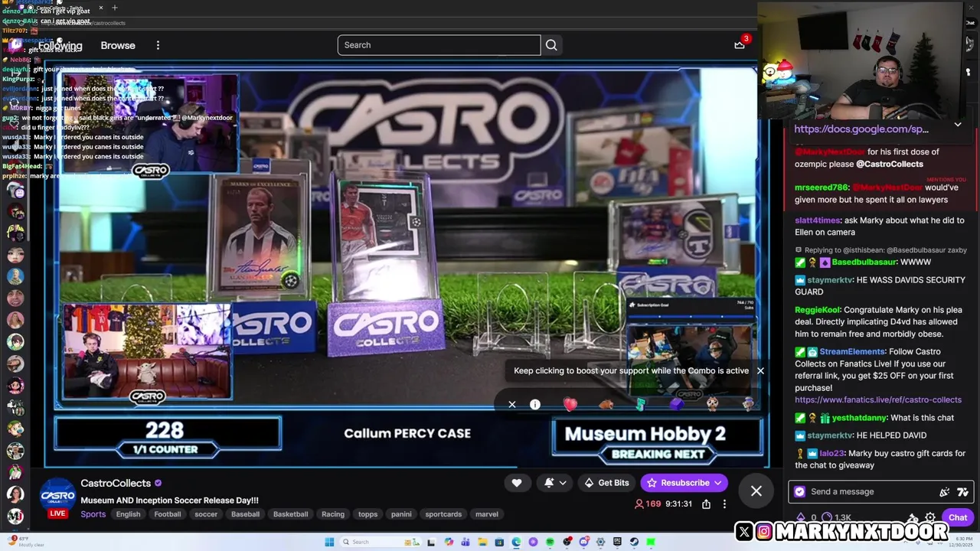The width and height of the screenshot is (980, 551).
Task: Open a new browser tab
Action: click(x=115, y=8)
